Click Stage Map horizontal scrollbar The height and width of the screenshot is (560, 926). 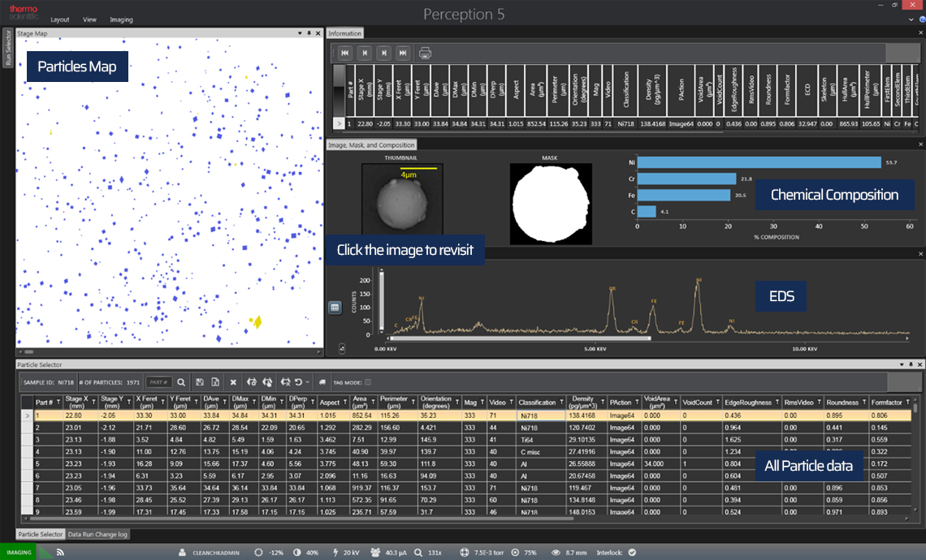(29, 351)
